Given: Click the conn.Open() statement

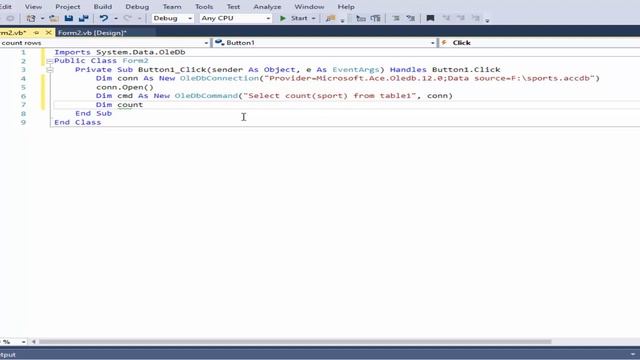Looking at the screenshot, I should point(125,87).
